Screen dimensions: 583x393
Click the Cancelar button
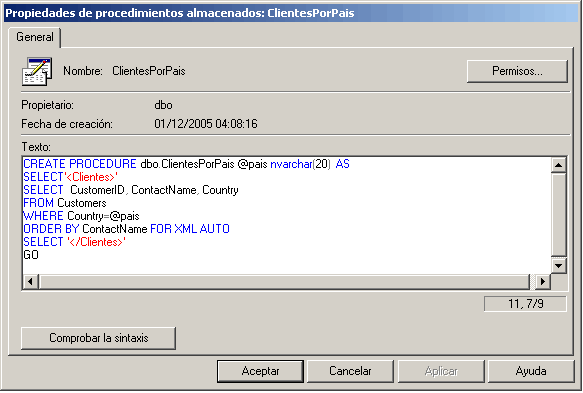click(x=350, y=371)
